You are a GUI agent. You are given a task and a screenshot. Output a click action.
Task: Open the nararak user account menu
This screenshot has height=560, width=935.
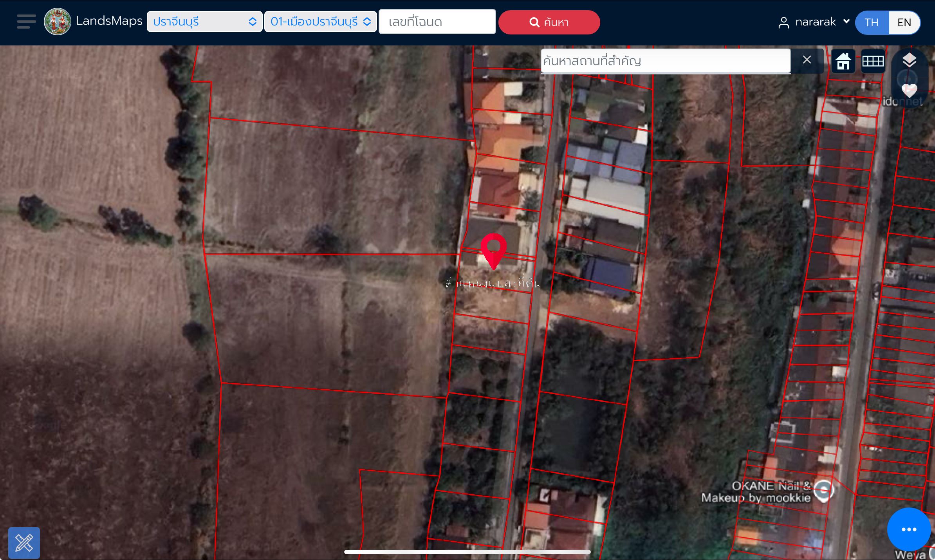815,22
